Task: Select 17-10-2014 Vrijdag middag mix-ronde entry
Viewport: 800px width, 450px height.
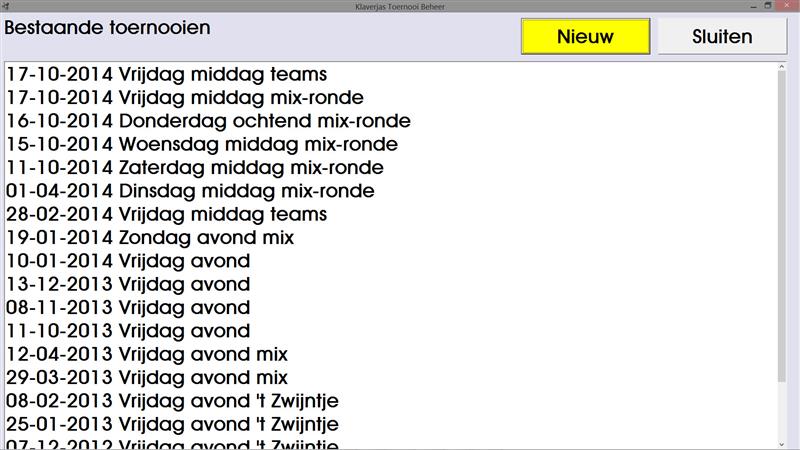Action: click(x=185, y=98)
